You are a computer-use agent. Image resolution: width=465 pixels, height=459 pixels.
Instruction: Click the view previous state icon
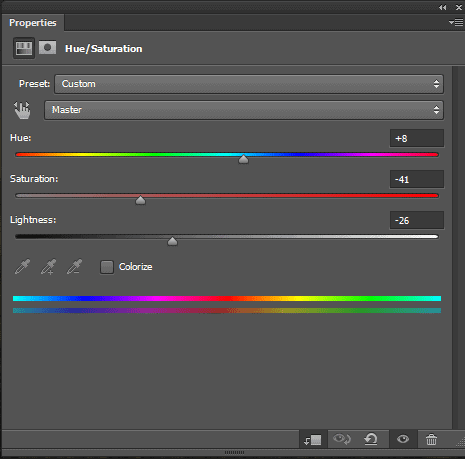(342, 439)
